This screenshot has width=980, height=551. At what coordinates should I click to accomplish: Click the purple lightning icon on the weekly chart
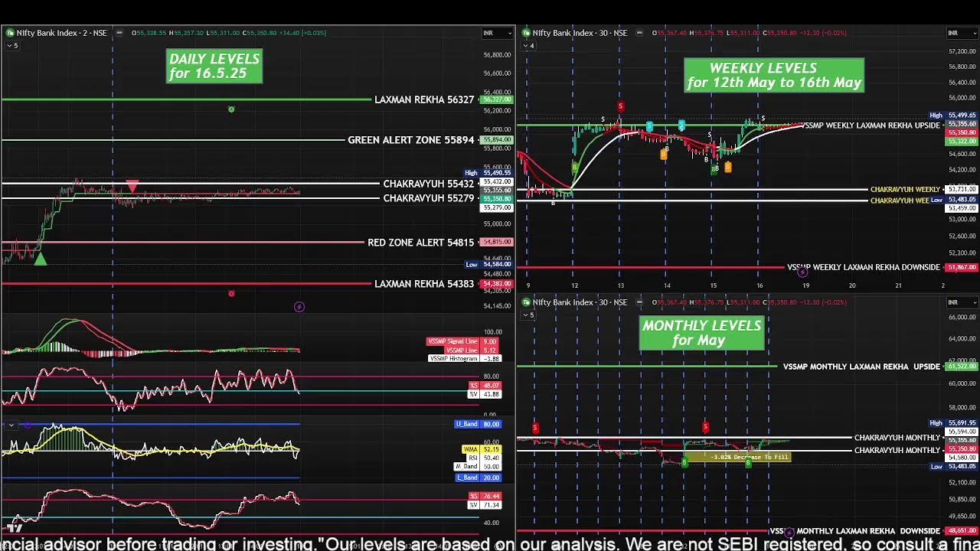click(802, 272)
